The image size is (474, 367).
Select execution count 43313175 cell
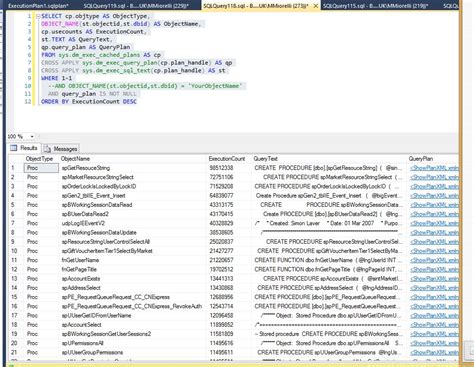229,205
